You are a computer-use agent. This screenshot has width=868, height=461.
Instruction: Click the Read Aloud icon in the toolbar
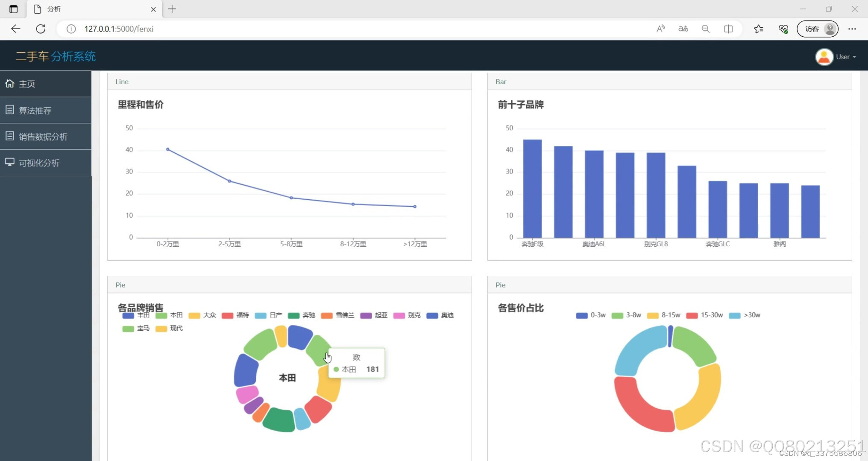coord(660,29)
